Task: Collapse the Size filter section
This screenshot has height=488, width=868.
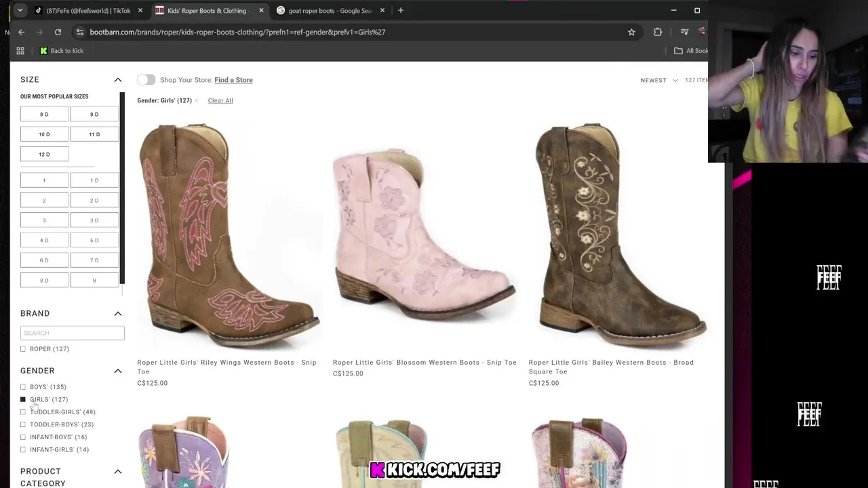Action: click(x=117, y=80)
